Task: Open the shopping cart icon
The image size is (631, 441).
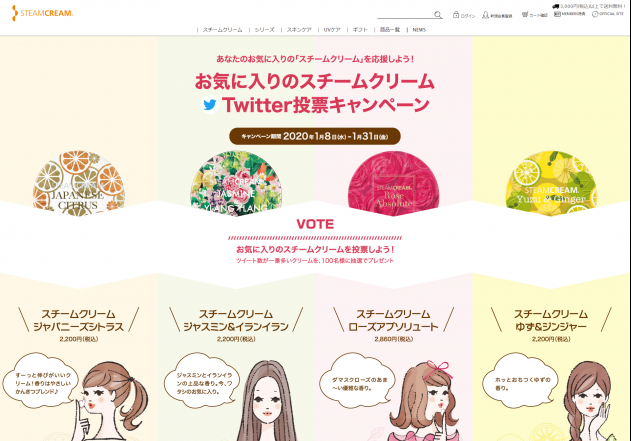Action: coord(525,14)
